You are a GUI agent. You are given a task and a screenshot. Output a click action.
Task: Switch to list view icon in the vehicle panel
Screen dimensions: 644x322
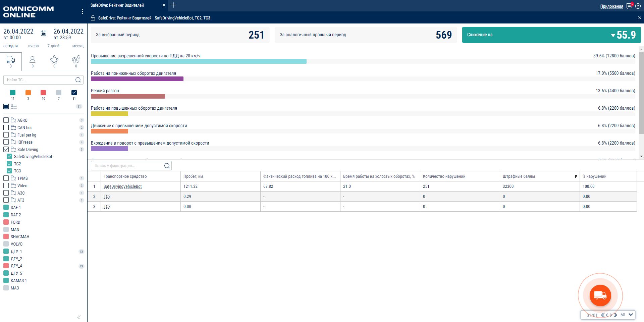coord(14,107)
